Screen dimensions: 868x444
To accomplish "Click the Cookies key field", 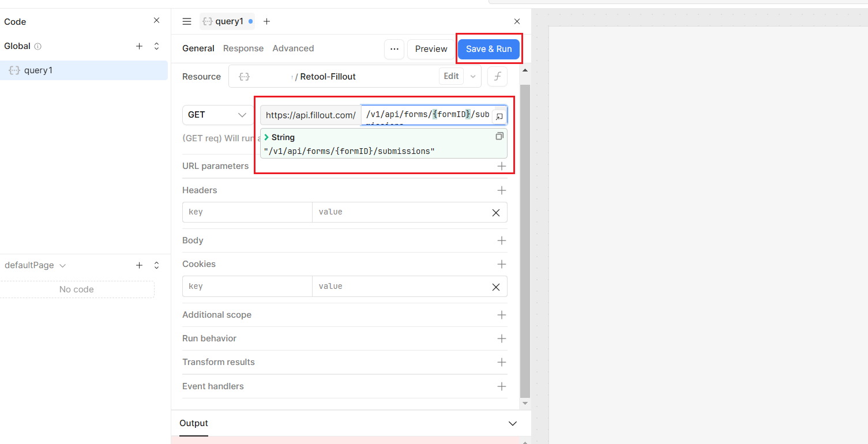I will pyautogui.click(x=247, y=287).
